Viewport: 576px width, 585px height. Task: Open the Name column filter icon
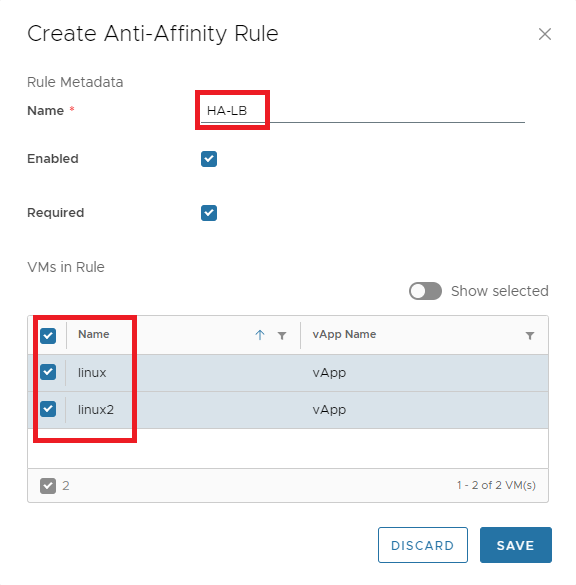[282, 336]
